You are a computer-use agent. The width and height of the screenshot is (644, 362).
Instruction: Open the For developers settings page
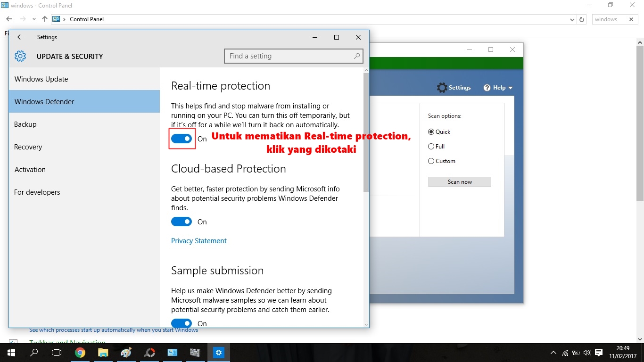pos(84,192)
